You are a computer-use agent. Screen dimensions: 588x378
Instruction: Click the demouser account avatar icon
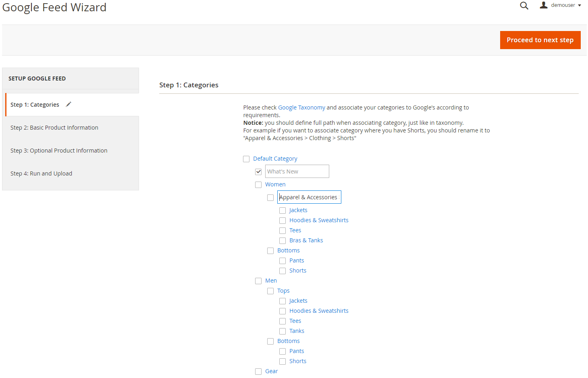pyautogui.click(x=544, y=5)
